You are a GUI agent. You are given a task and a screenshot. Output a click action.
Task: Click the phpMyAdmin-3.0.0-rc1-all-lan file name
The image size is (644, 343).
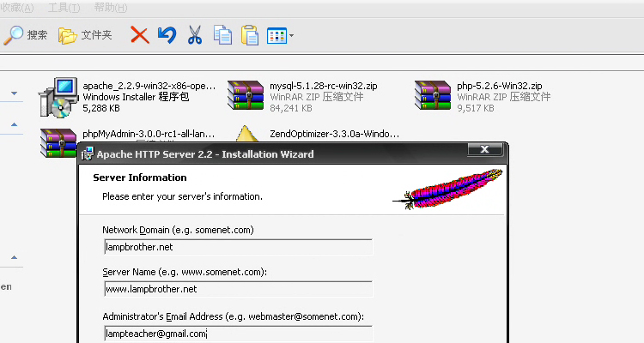tap(149, 134)
